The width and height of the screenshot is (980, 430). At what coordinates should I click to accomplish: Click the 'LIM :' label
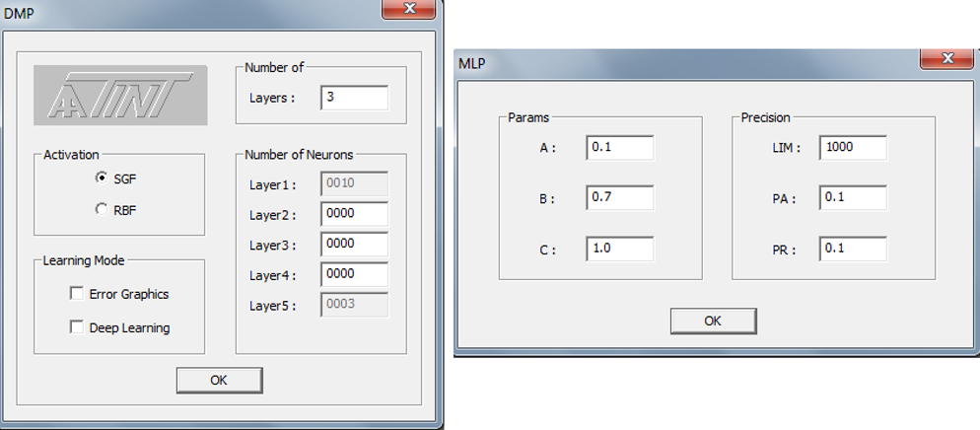(786, 149)
